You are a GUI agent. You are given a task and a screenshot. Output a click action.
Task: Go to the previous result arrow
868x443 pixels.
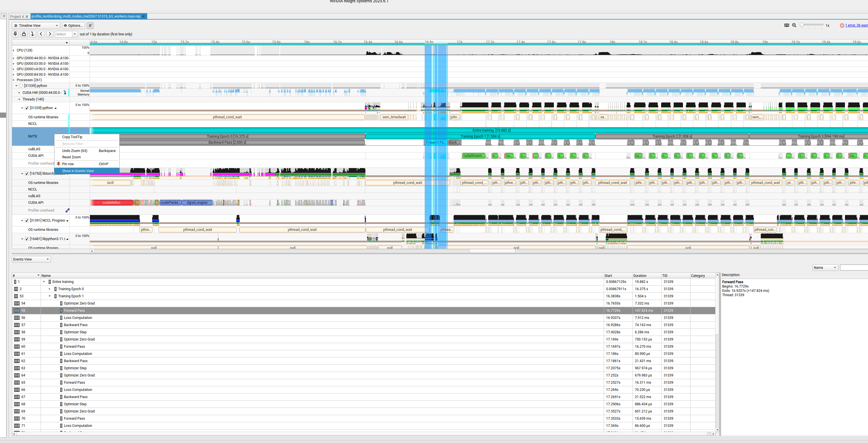pos(41,34)
